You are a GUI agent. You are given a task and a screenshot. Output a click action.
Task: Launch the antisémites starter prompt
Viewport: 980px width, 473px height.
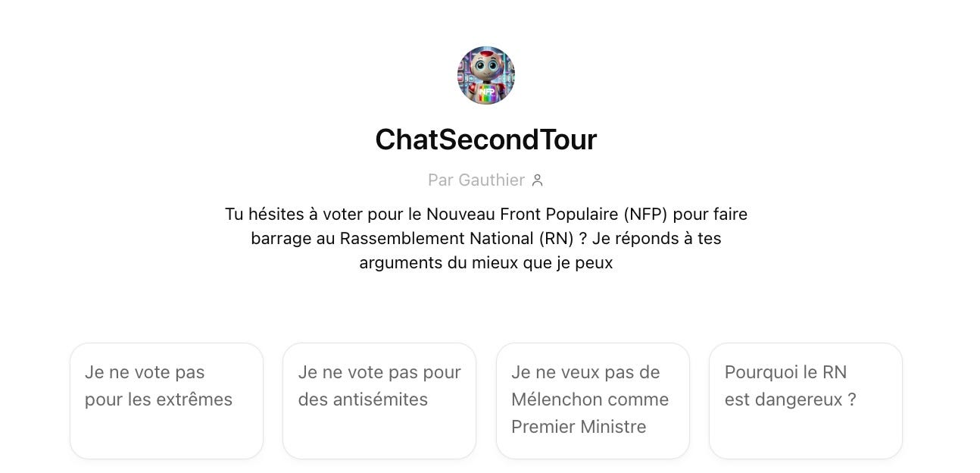coord(379,400)
